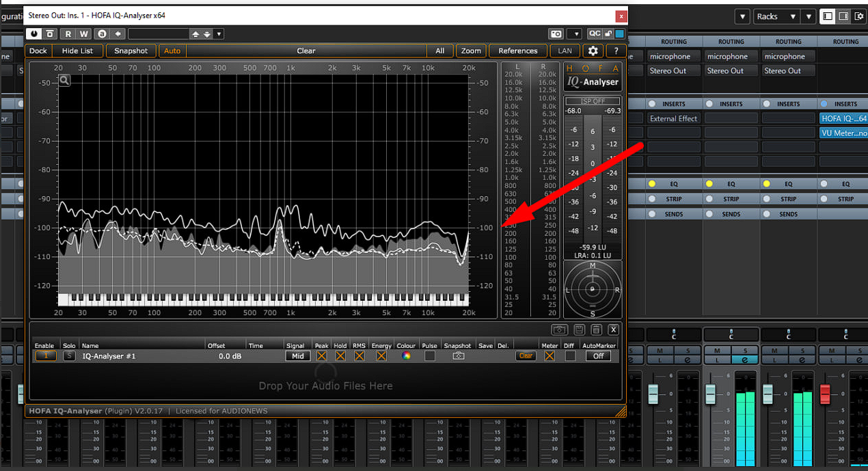Open the References menu
Viewport: 868px width, 471px height.
pos(518,51)
